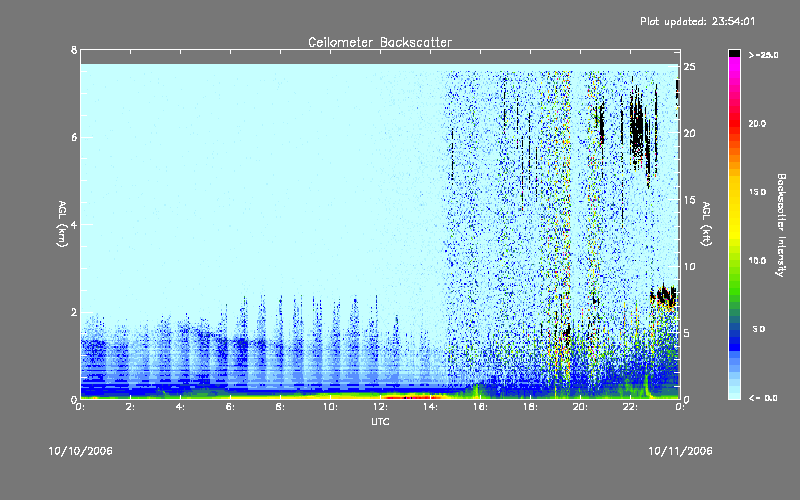This screenshot has width=800, height=500.
Task: Click the "5" tick on the kft axis
Action: pos(687,333)
